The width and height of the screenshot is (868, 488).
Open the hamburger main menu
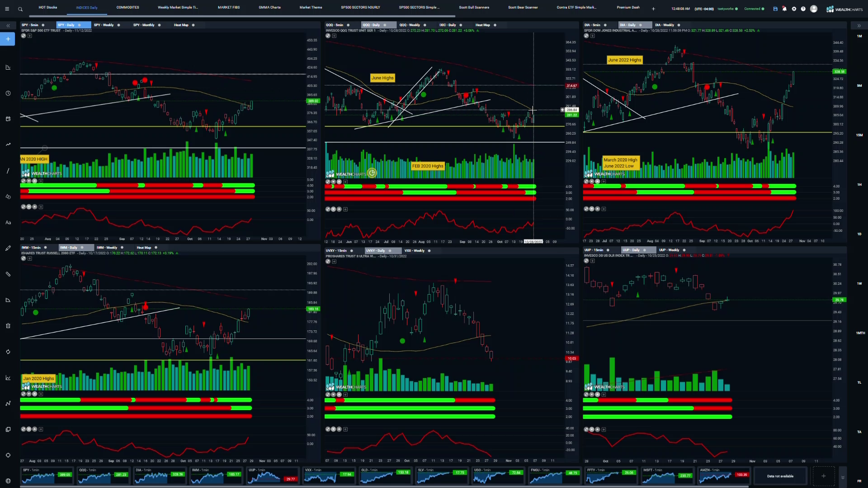(x=7, y=9)
